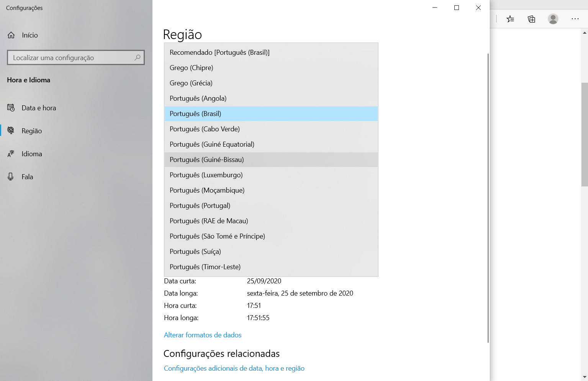This screenshot has height=381, width=588.
Task: Click Configurações adicionais de data, hora e região
Action: (234, 368)
